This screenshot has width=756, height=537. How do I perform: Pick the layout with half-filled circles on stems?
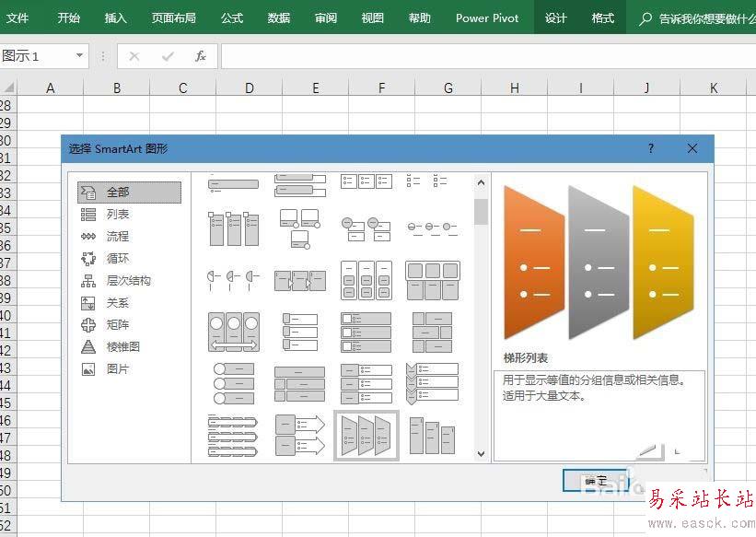coord(233,280)
